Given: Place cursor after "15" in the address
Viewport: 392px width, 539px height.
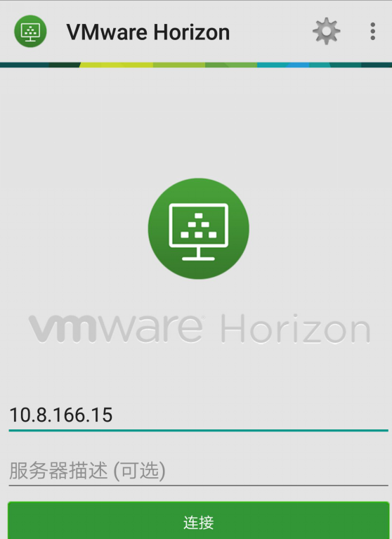Looking at the screenshot, I should click(x=113, y=415).
